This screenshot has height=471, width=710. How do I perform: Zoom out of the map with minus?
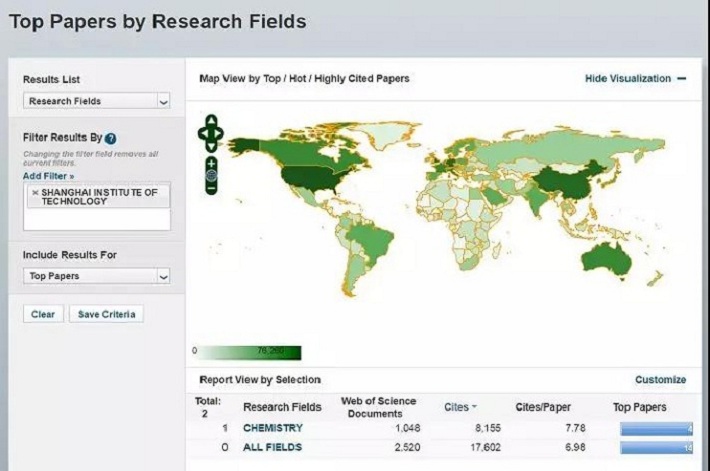pos(211,187)
